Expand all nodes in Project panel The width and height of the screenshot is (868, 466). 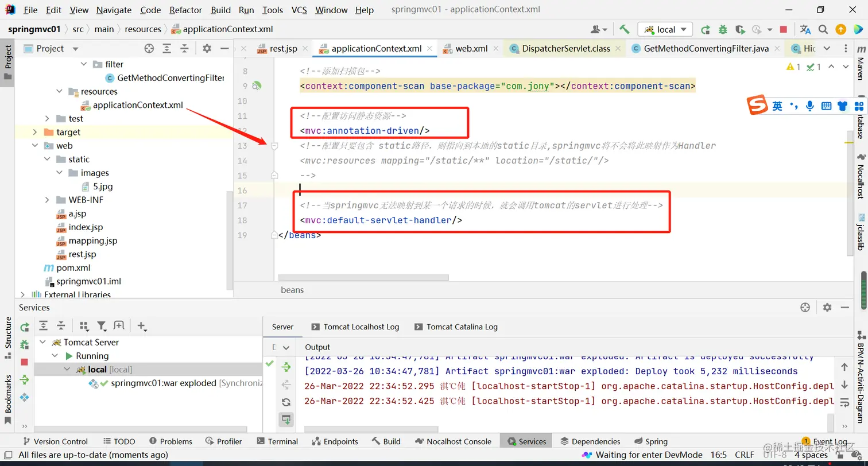click(x=166, y=49)
